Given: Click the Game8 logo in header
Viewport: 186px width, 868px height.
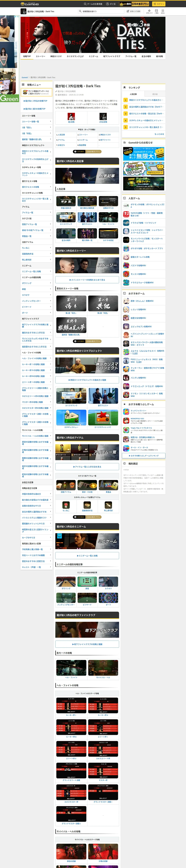Looking at the screenshot, I should click(30, 4).
